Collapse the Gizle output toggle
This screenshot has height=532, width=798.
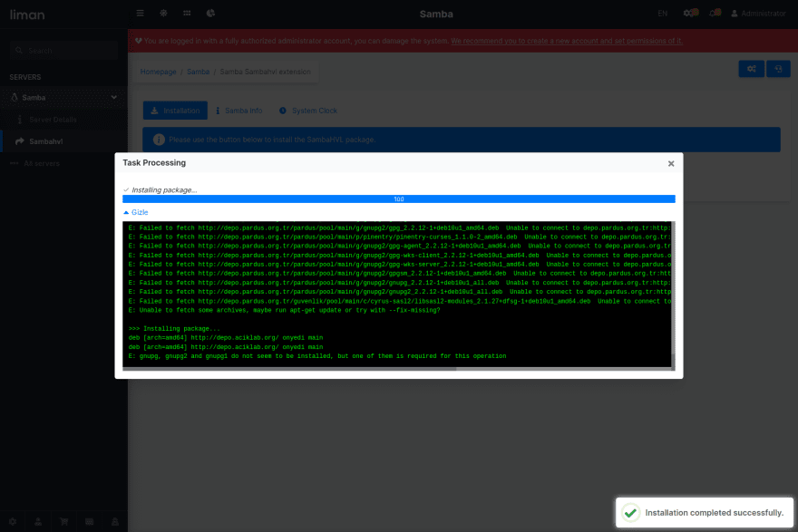coord(136,213)
